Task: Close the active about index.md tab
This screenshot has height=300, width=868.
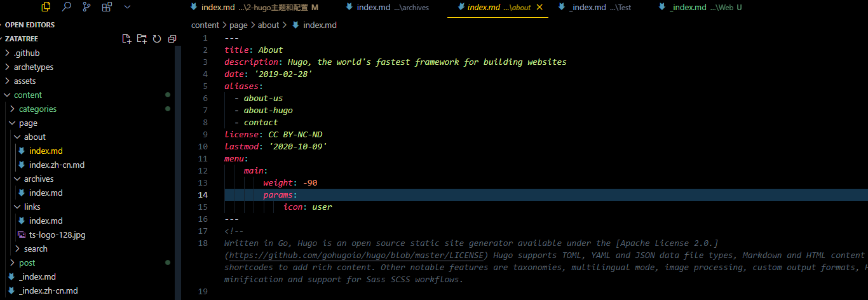Action: tap(539, 8)
